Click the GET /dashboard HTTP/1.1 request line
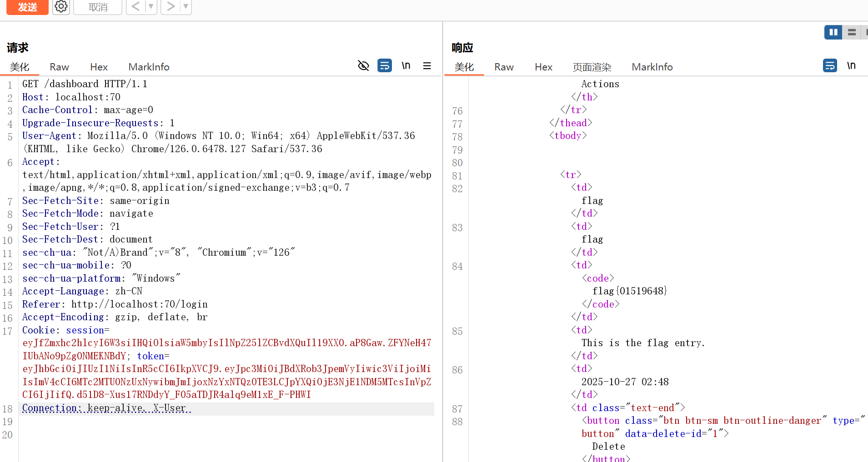Screen dimensions: 868x462 [85, 84]
